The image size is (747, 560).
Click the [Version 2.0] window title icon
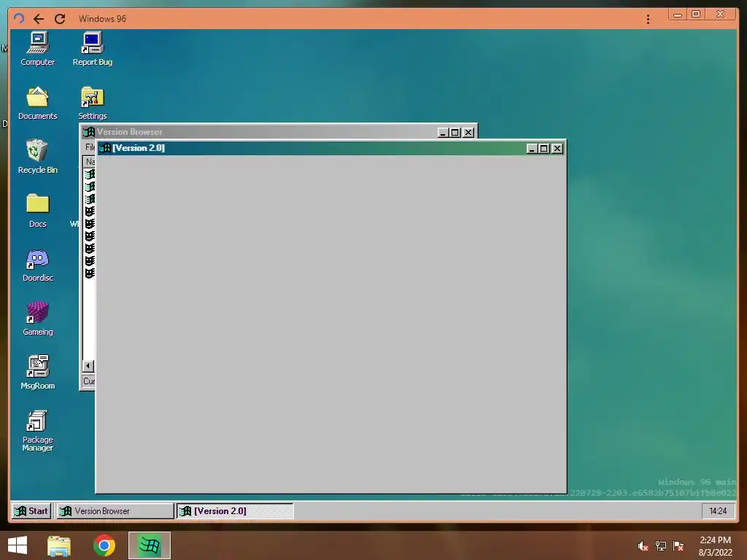click(105, 148)
